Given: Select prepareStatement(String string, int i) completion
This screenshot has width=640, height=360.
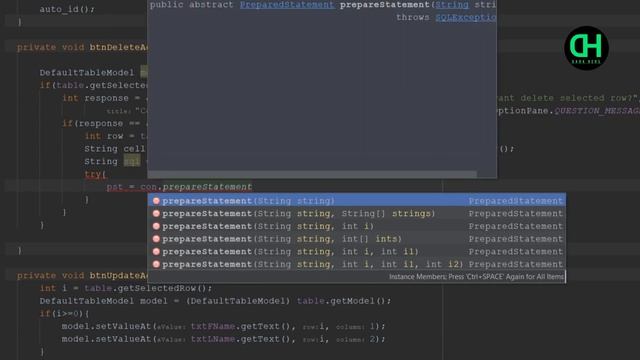Looking at the screenshot, I should pyautogui.click(x=357, y=226).
